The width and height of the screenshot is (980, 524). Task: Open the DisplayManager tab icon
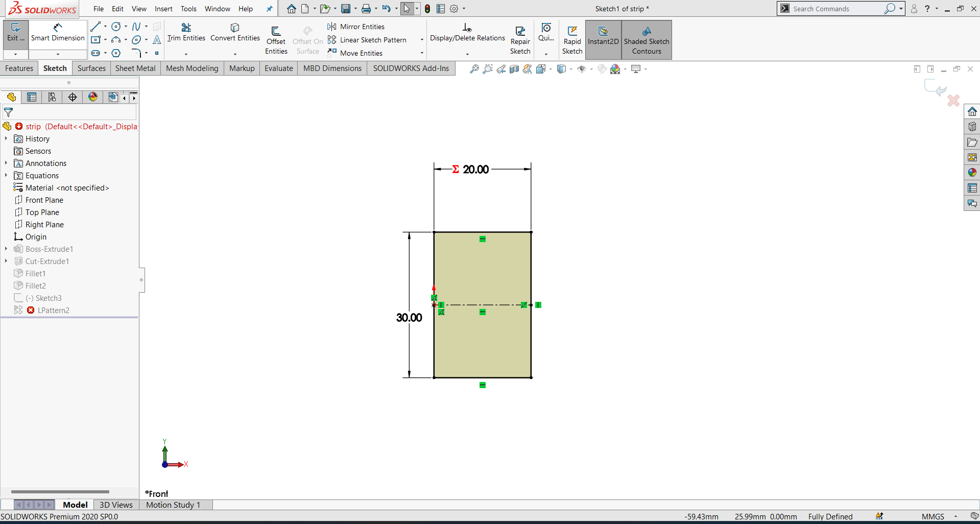(x=93, y=97)
